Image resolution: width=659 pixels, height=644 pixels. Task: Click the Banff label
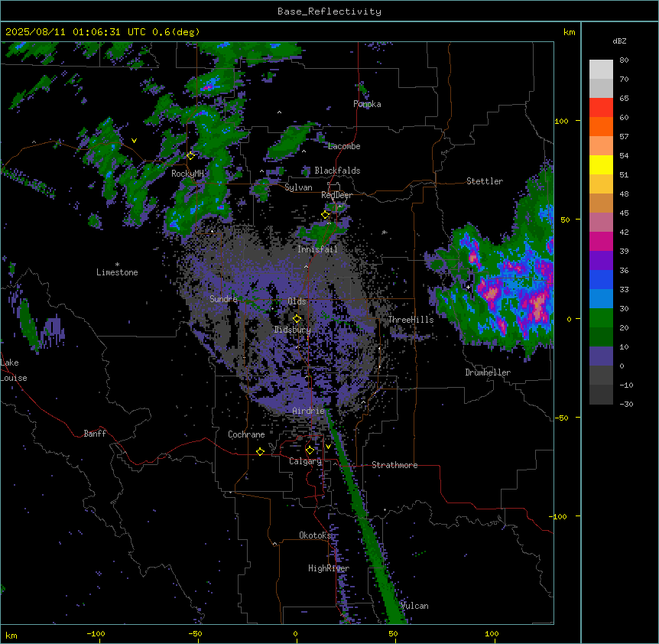(95, 434)
